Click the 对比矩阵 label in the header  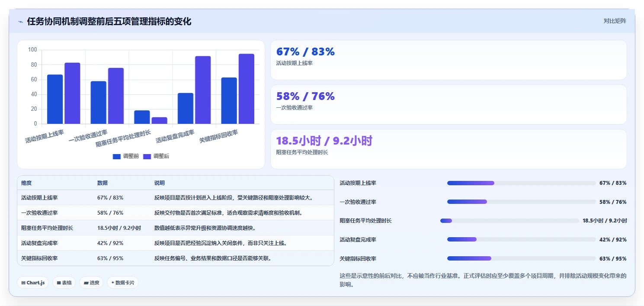point(615,21)
